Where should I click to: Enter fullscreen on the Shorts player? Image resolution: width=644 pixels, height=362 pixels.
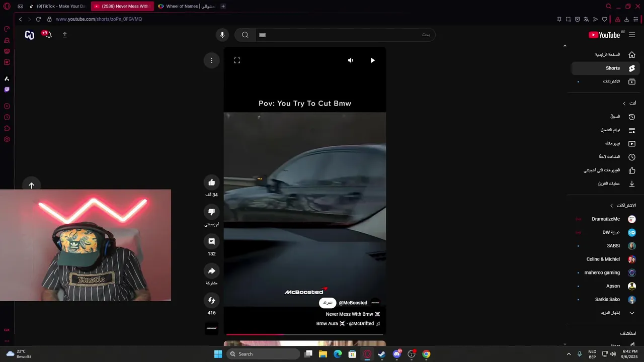tap(237, 60)
